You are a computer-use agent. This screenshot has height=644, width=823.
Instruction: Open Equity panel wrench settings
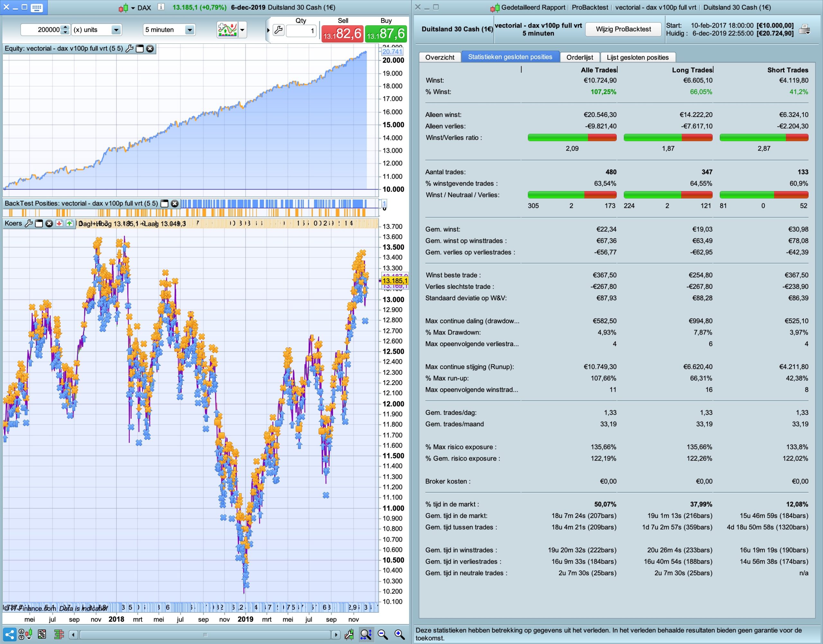point(129,49)
